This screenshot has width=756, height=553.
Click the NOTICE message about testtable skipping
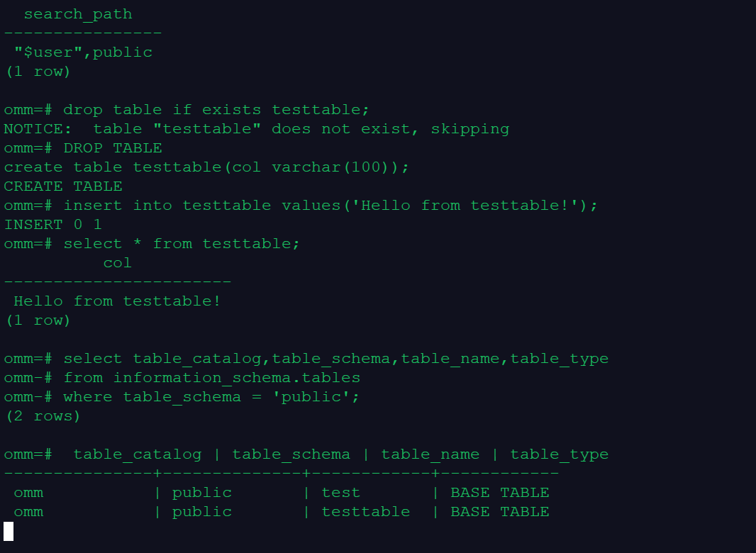point(256,129)
